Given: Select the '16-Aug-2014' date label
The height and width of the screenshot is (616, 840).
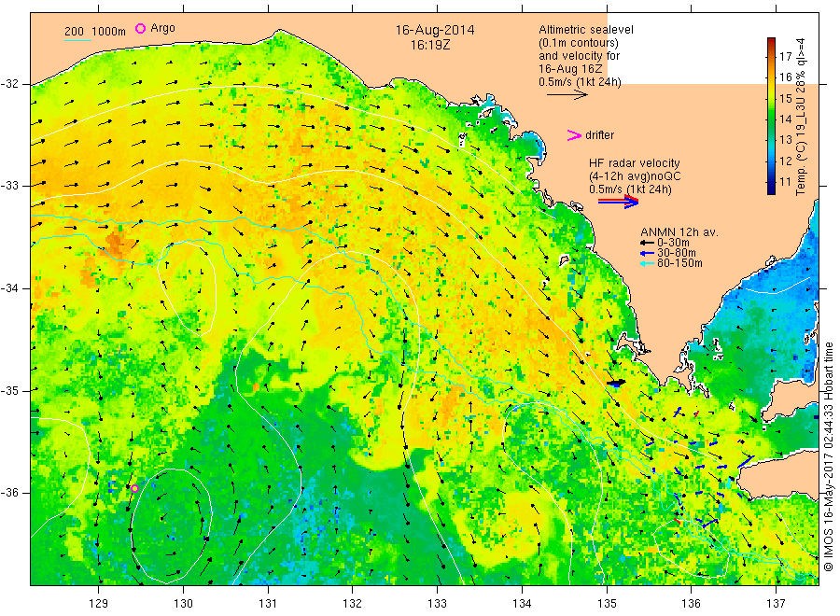Looking at the screenshot, I should (435, 30).
